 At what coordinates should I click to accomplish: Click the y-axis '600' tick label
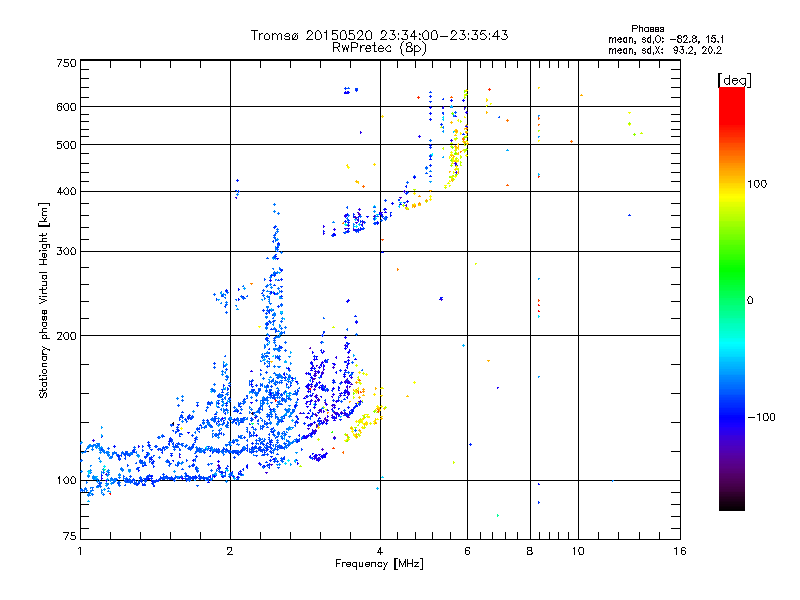coord(66,107)
